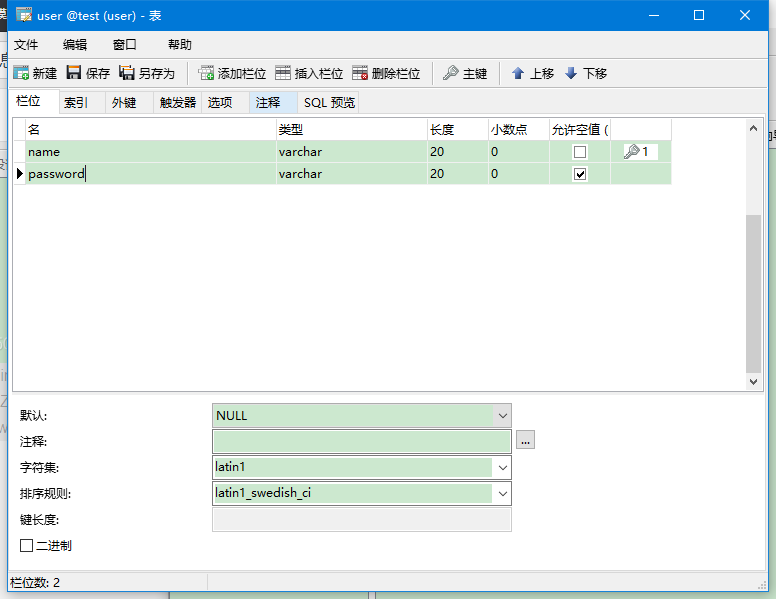Viewport: 776px width, 599px height.
Task: Switch to the 选项 tab
Action: coord(225,102)
